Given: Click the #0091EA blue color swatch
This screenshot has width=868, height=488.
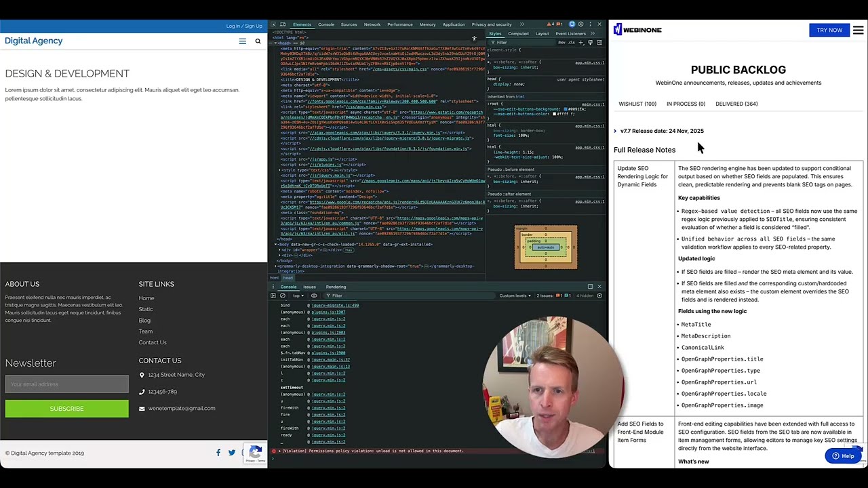Looking at the screenshot, I should tap(565, 109).
